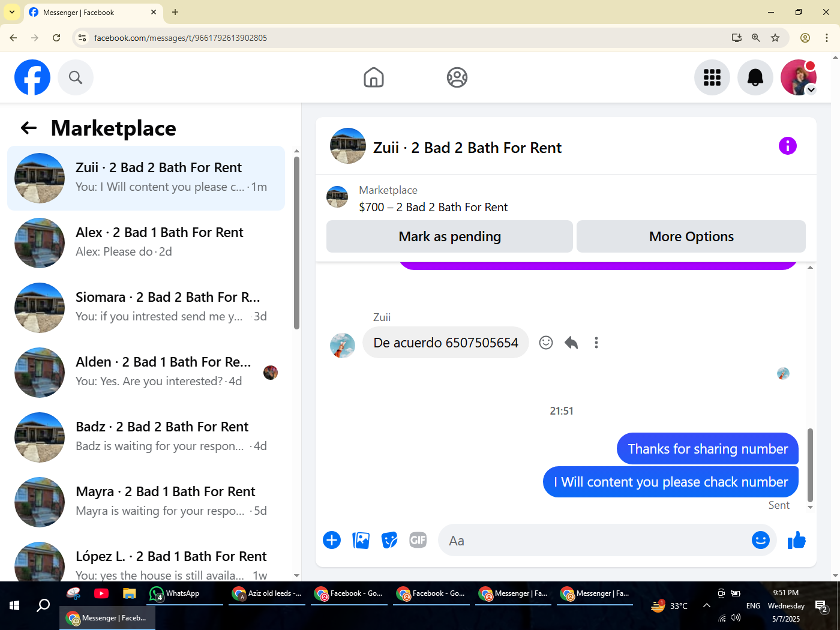The height and width of the screenshot is (630, 840).
Task: Open Windows taskbar search
Action: (43, 605)
